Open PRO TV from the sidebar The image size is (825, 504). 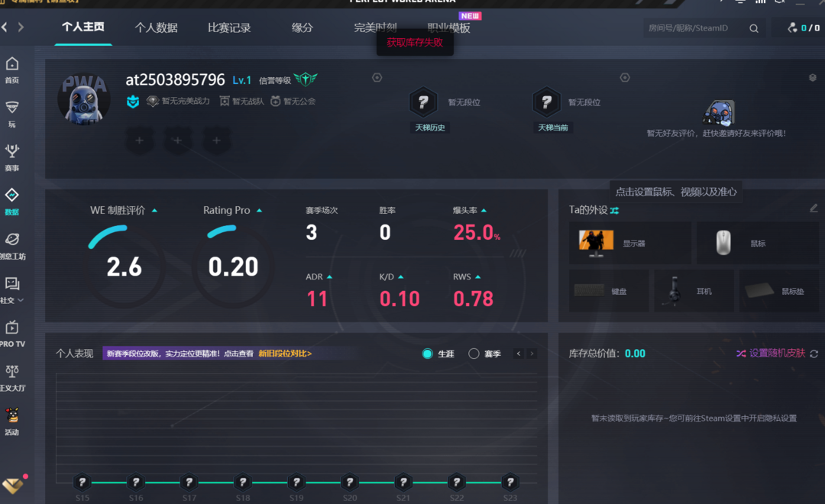pos(12,328)
